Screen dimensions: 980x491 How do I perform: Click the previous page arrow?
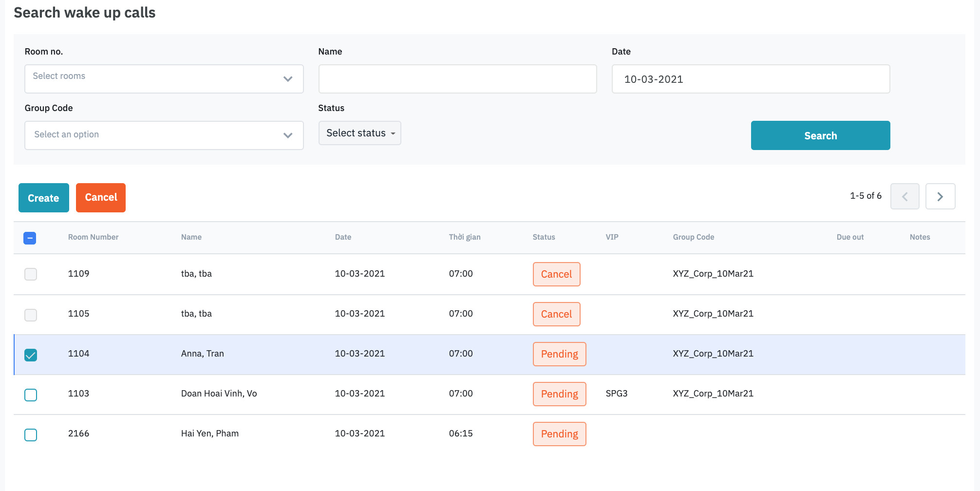[905, 196]
